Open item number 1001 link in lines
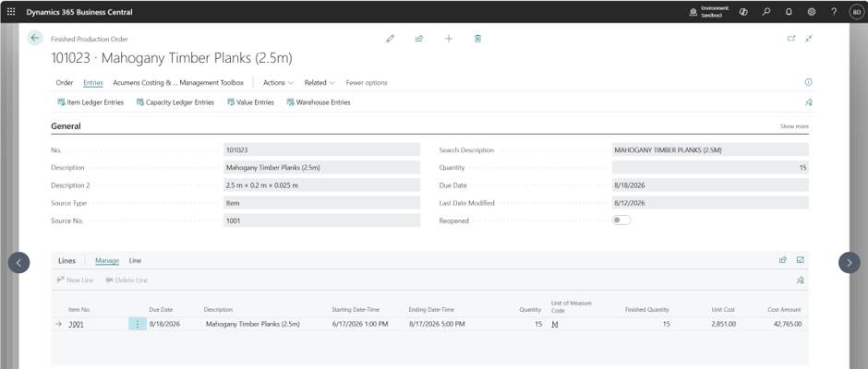 [x=77, y=324]
